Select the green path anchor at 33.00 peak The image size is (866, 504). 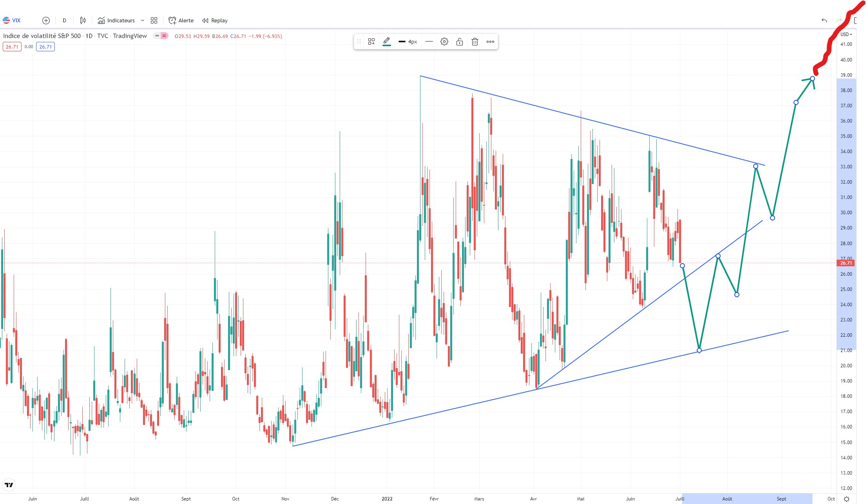coord(756,166)
